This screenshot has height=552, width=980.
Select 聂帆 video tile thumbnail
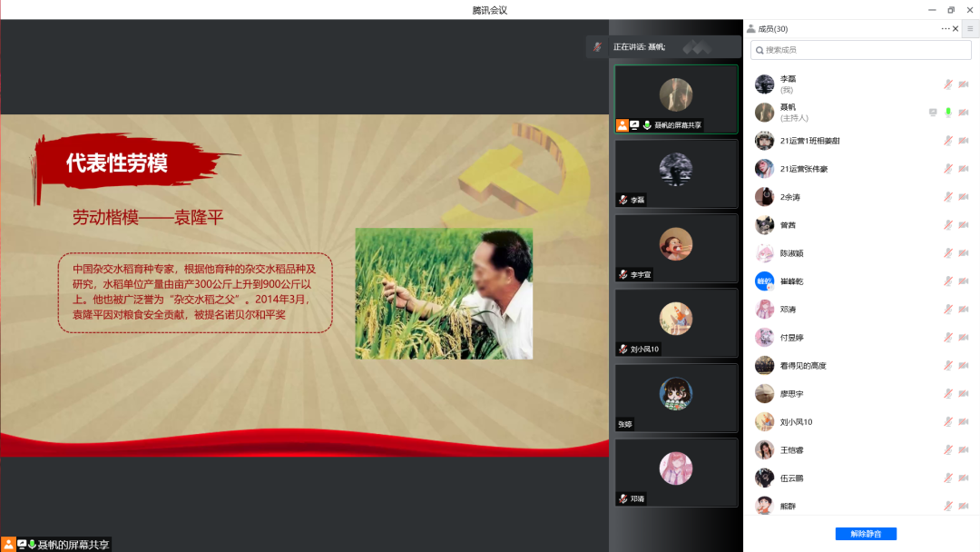676,95
